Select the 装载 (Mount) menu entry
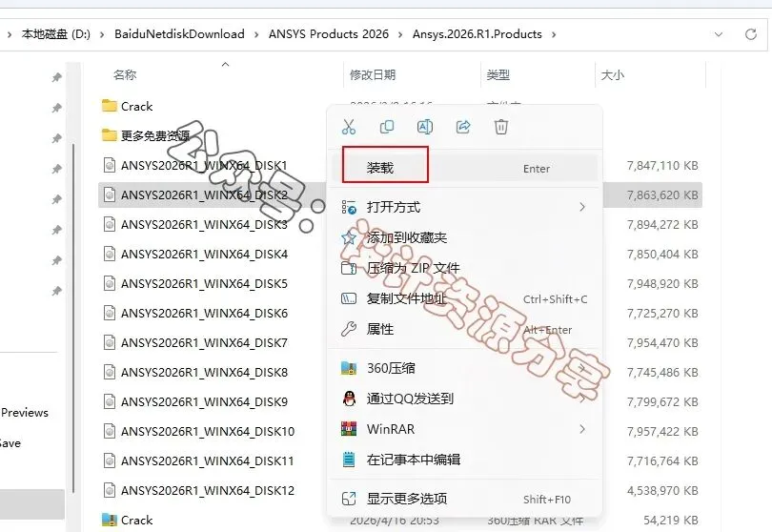 pos(464,168)
